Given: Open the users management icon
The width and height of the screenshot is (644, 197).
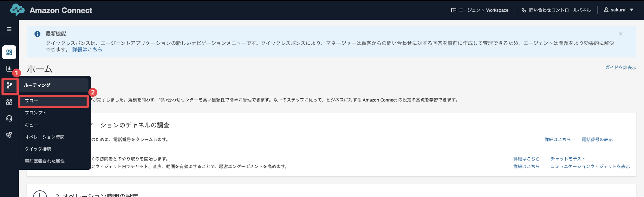Looking at the screenshot, I should (9, 102).
